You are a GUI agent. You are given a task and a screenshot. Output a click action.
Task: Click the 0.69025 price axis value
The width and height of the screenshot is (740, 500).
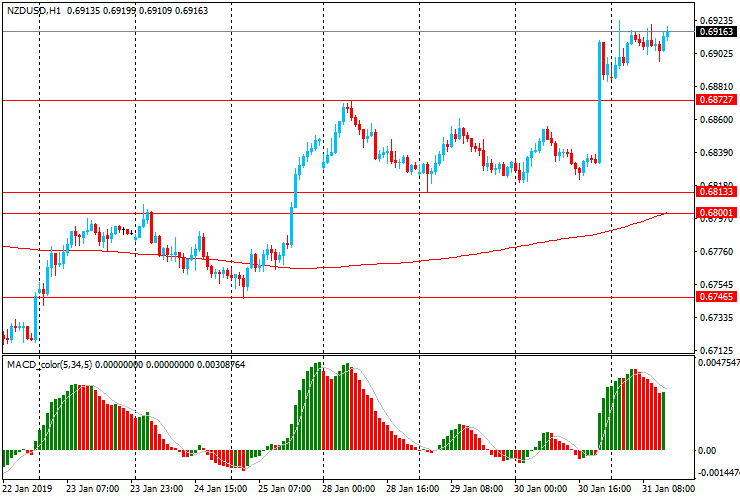[x=717, y=54]
